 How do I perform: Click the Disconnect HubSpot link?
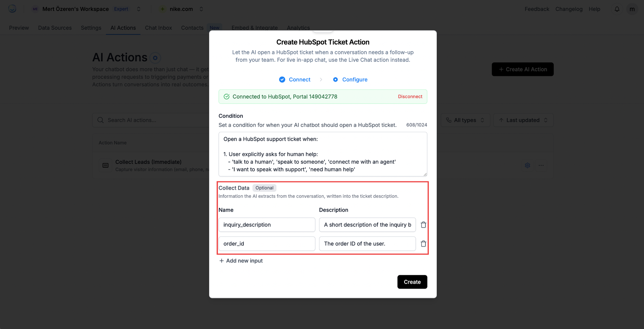point(410,96)
